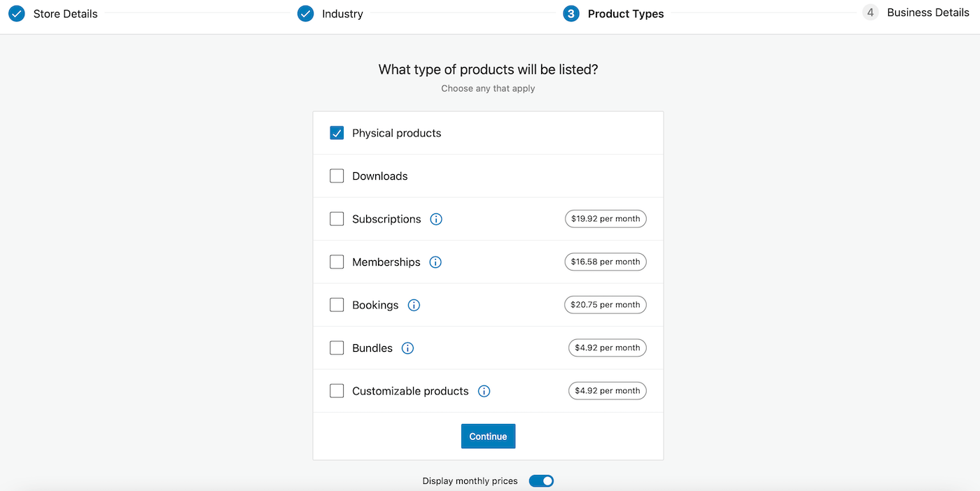Click the numbered circle for step 4
Viewport: 980px width, 491px height.
[870, 12]
